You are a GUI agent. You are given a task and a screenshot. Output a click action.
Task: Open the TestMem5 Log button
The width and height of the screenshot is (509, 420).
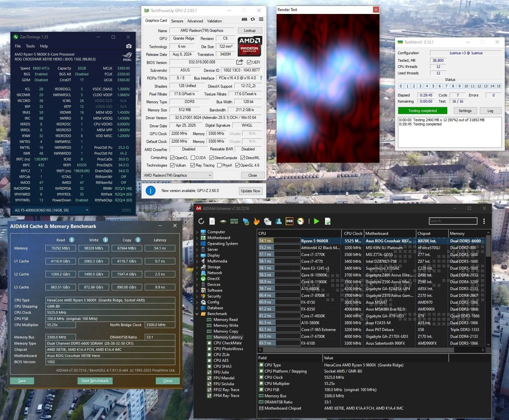pos(490,111)
